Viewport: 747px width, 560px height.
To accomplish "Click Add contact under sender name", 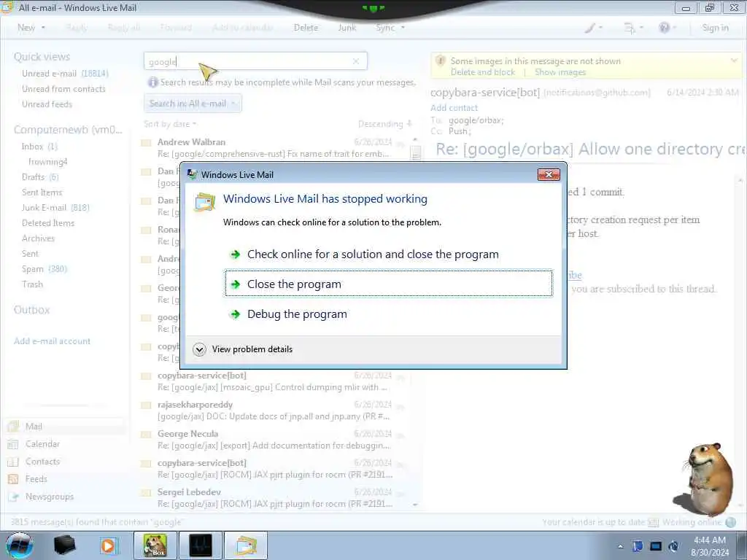I will click(x=454, y=108).
